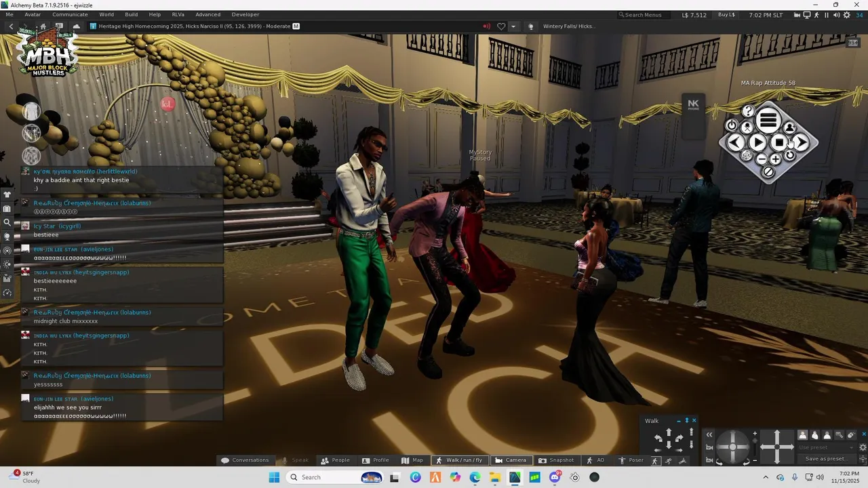Click the dance HUD plus button
The image size is (868, 488).
[x=776, y=159]
